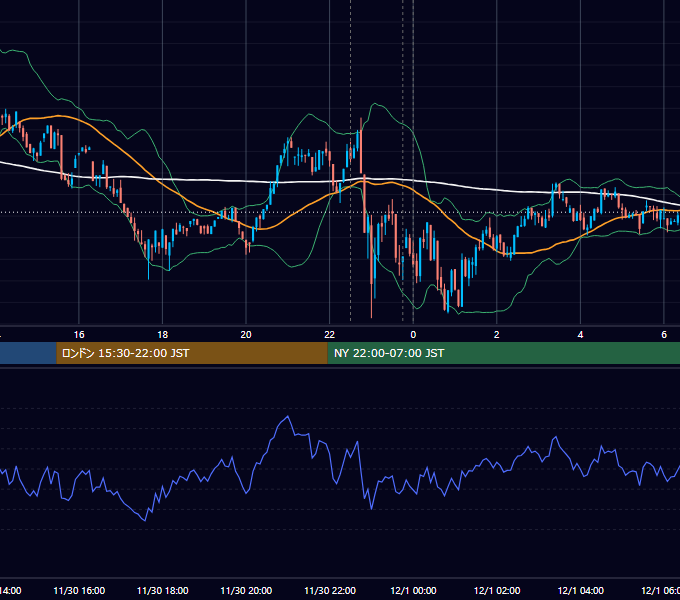The height and width of the screenshot is (600, 680).
Task: Click the 18 hour label on the chart axis
Action: point(163,335)
